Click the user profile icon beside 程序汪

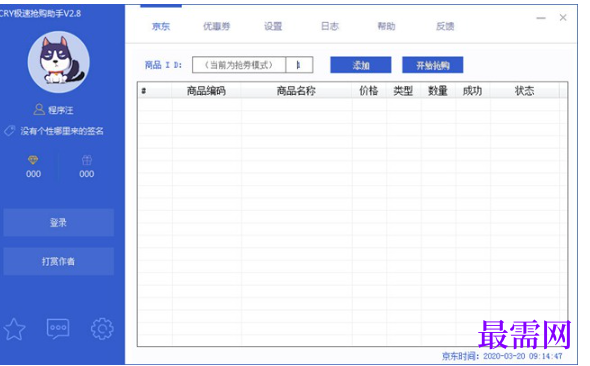(x=39, y=109)
